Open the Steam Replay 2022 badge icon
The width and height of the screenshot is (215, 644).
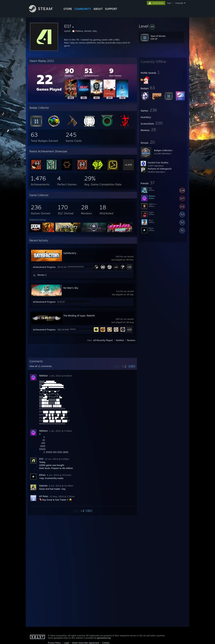tap(180, 96)
